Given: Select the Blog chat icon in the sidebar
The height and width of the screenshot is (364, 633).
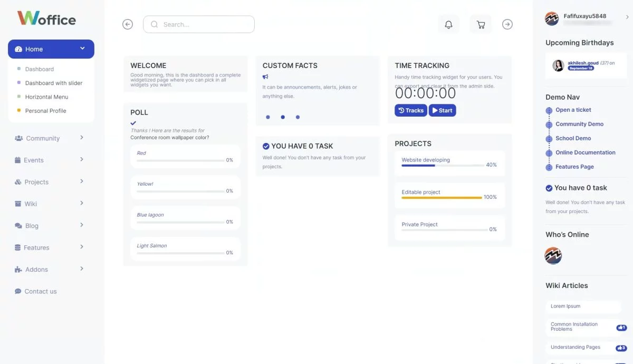Looking at the screenshot, I should (18, 225).
